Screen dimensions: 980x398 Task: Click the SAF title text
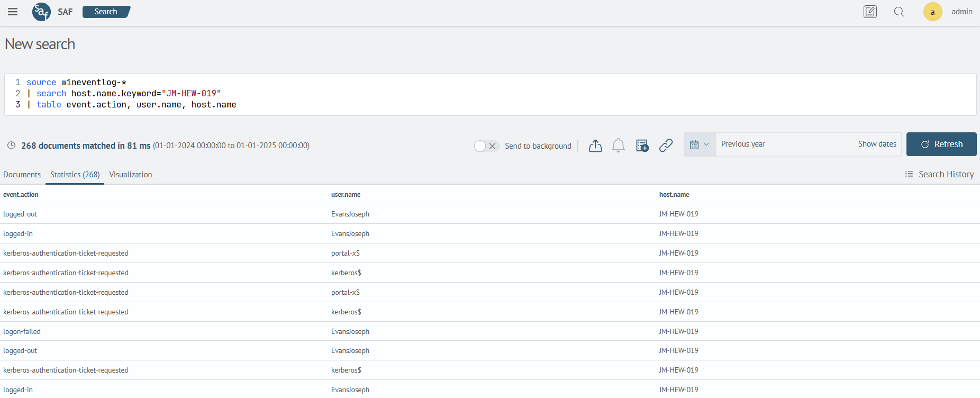coord(65,12)
